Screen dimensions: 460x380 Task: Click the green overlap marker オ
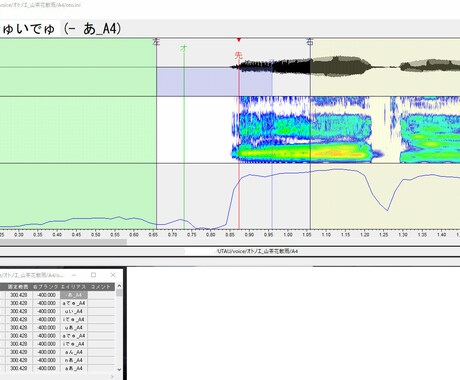pyautogui.click(x=184, y=48)
